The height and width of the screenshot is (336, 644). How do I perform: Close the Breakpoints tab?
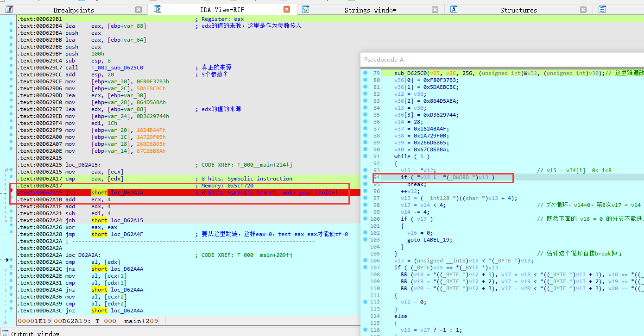(x=139, y=10)
